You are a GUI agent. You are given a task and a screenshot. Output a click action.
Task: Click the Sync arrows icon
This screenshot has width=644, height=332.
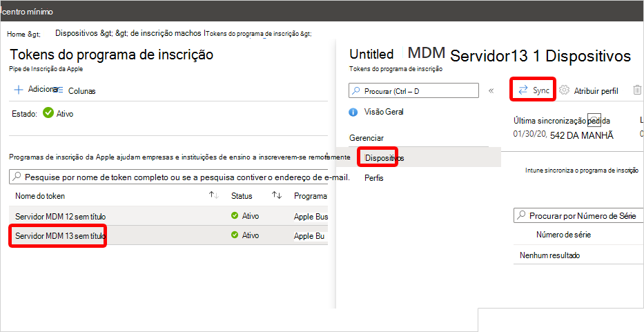coord(523,90)
